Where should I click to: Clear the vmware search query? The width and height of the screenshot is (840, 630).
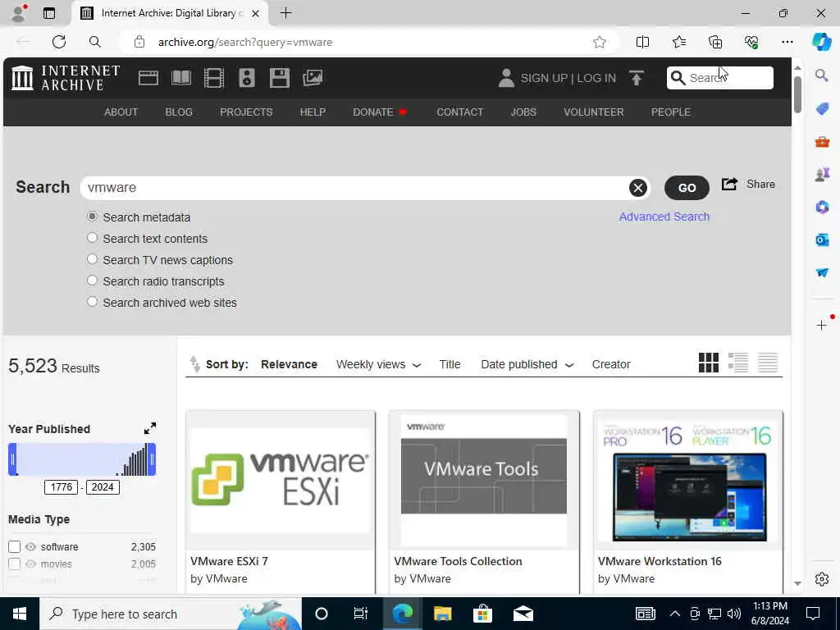click(x=637, y=188)
